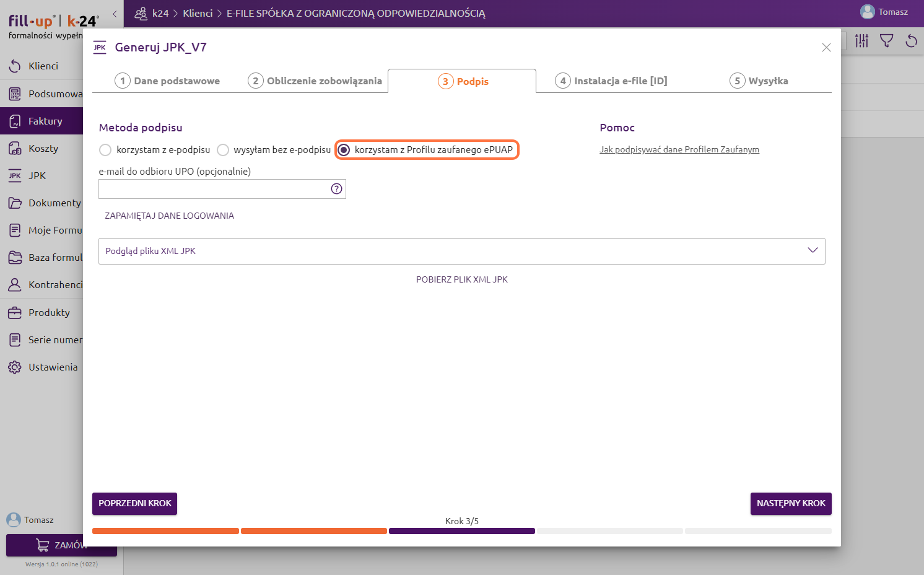Click the Kontrahenci person icon

click(x=15, y=285)
